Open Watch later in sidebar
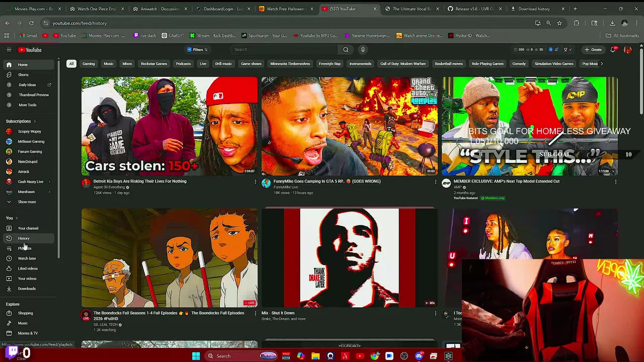The width and height of the screenshot is (644, 362). tap(27, 258)
